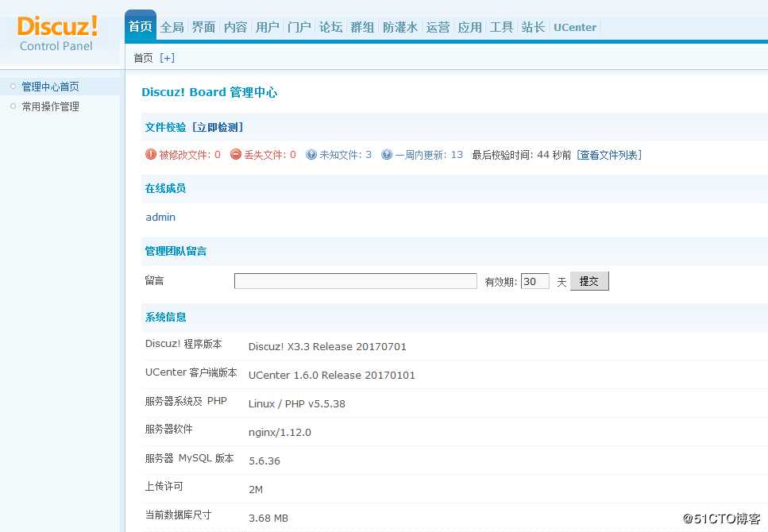Click 一周内更新: 13 link
The height and width of the screenshot is (532, 768).
tap(429, 155)
